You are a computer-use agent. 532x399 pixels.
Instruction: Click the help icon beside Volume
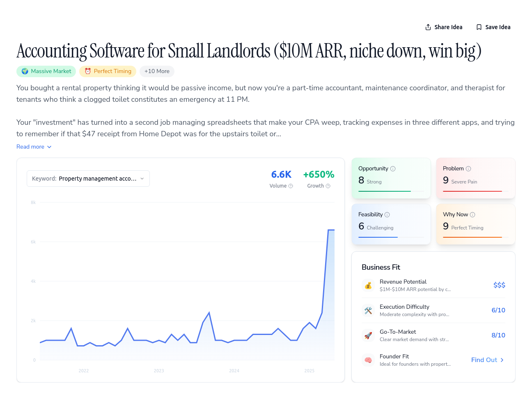click(291, 186)
